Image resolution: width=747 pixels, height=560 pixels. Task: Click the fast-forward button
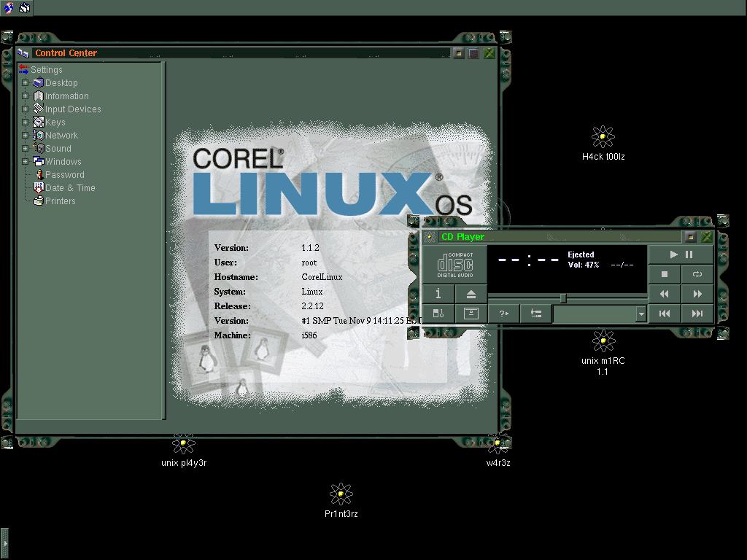(697, 294)
